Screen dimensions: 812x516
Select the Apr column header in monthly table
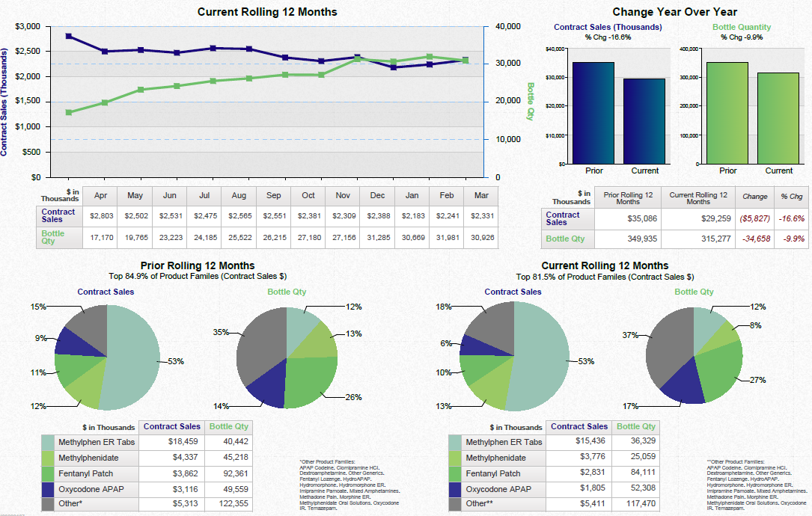point(100,196)
